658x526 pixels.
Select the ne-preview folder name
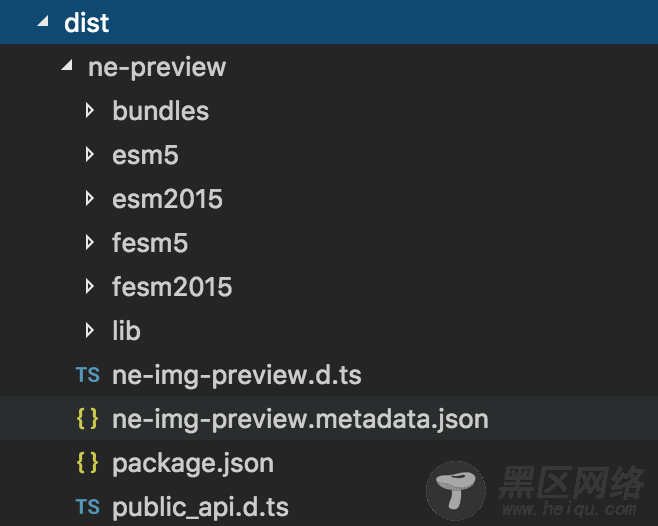(157, 67)
